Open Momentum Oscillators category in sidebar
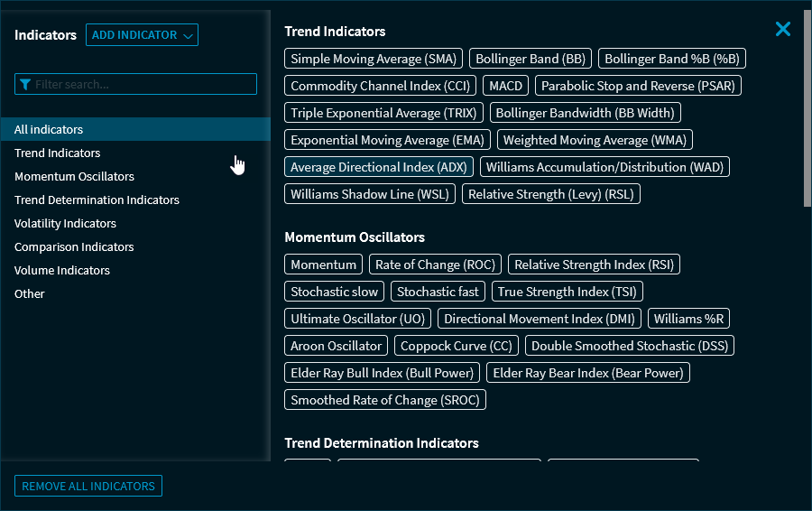 click(x=74, y=176)
